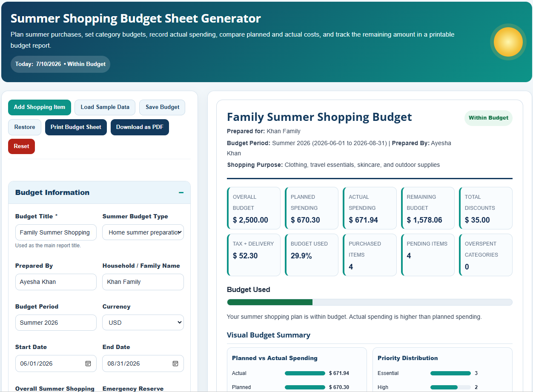This screenshot has height=392, width=533.
Task: Click Add Shopping Item button
Action: [x=40, y=107]
